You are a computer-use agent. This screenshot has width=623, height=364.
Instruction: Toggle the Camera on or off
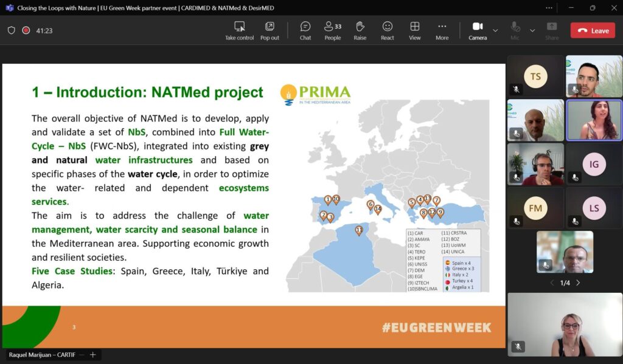(478, 30)
